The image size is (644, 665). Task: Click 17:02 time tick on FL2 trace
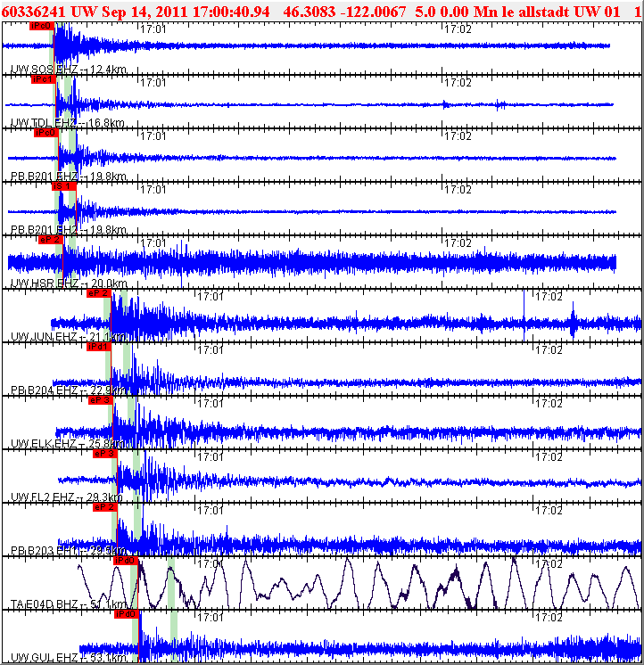pos(549,456)
